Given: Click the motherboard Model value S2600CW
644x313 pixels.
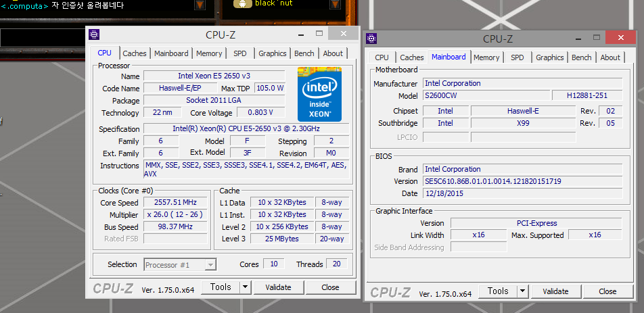Looking at the screenshot, I should (x=486, y=95).
